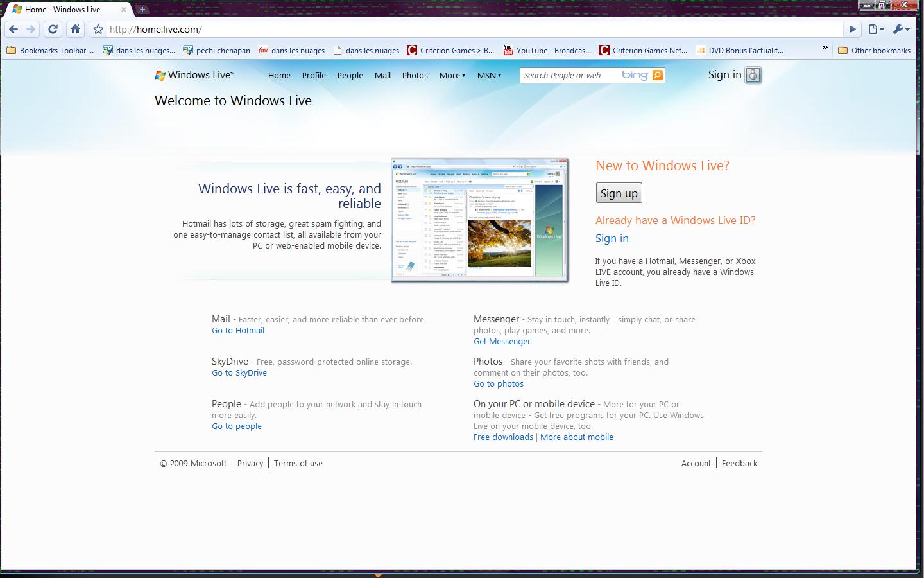Open the pechi chenapan bookmark
The width and height of the screenshot is (924, 578).
click(x=216, y=50)
